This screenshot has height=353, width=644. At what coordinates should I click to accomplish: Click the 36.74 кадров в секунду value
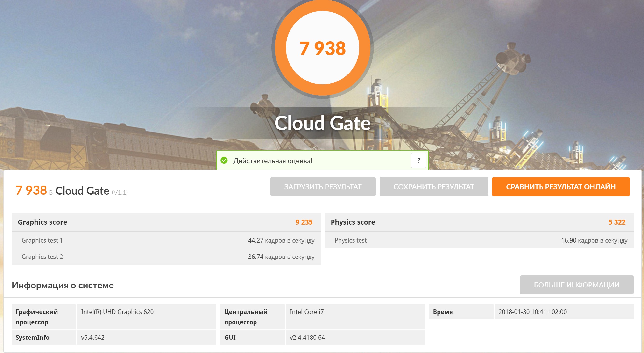(281, 257)
